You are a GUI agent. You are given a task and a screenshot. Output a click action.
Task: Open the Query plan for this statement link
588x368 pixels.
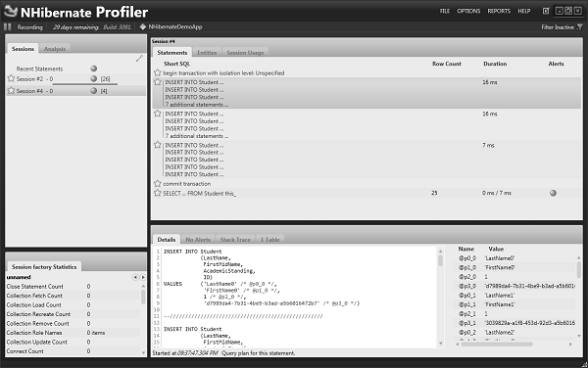259,353
